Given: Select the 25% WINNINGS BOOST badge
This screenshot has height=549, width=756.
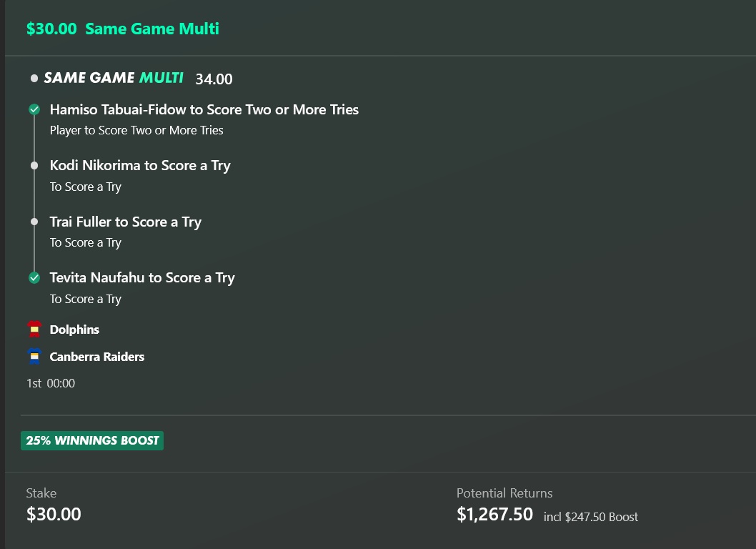Looking at the screenshot, I should [x=92, y=440].
